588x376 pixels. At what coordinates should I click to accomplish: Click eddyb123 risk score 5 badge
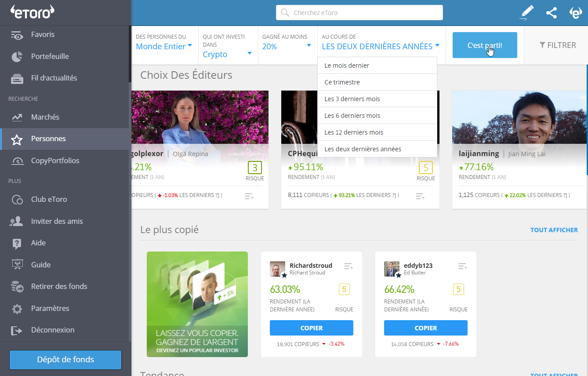[458, 289]
